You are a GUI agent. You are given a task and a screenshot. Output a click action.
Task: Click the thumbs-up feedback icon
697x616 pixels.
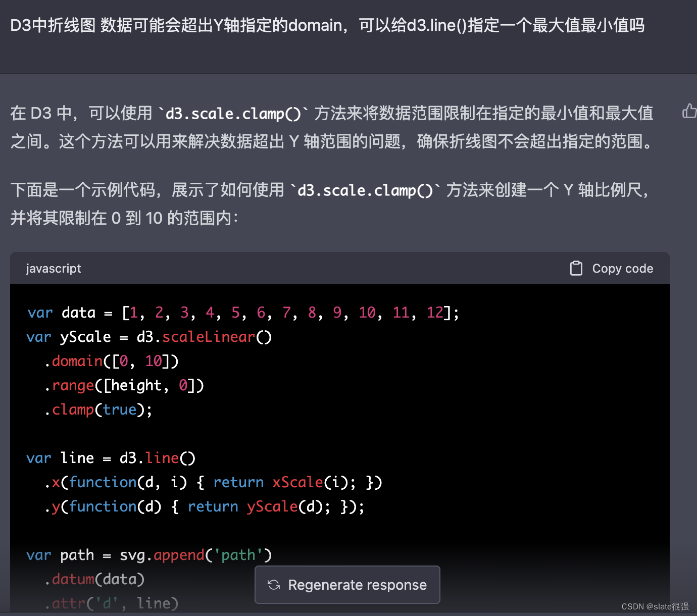(x=690, y=111)
